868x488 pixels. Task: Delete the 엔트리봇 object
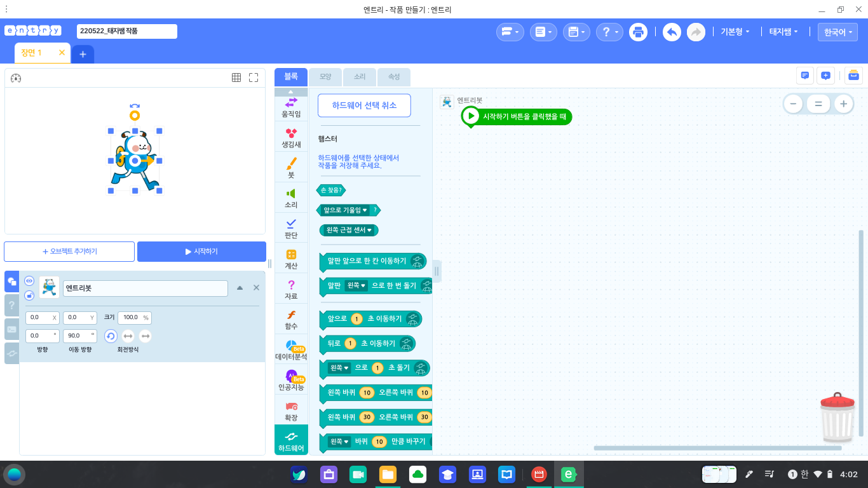point(256,288)
